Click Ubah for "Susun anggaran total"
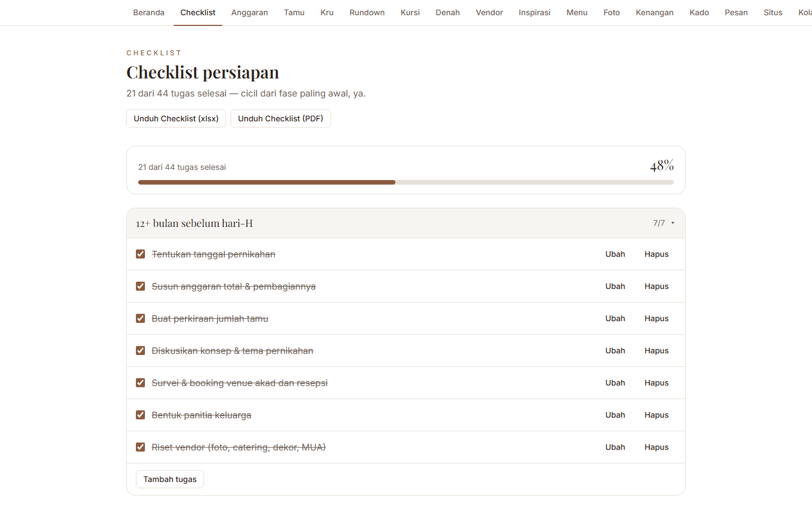This screenshot has width=812, height=508. coord(615,286)
